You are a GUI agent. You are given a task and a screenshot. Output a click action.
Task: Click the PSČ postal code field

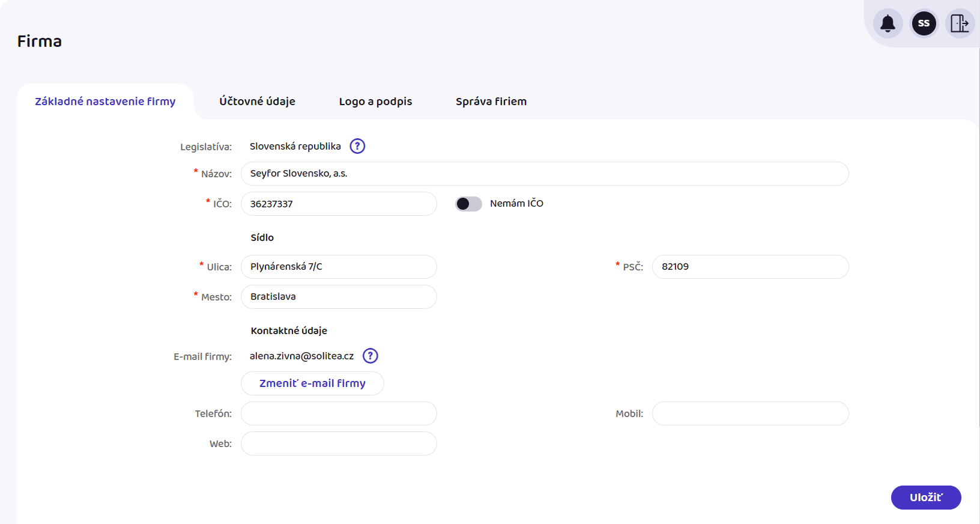click(750, 267)
